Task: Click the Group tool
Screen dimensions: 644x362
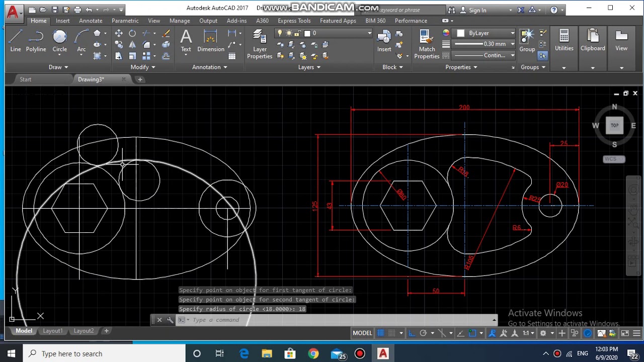Action: [x=527, y=41]
